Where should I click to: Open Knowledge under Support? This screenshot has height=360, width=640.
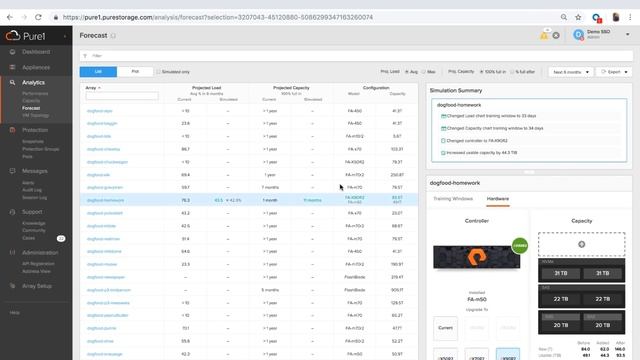33,223
